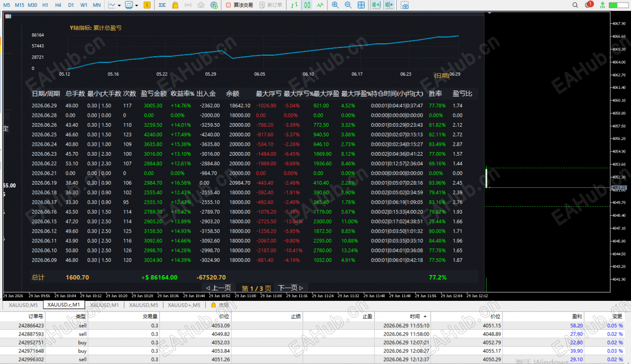This screenshot has height=364, width=631.
Task: Switch chart to candlesticks mode
Action: [x=307, y=5]
